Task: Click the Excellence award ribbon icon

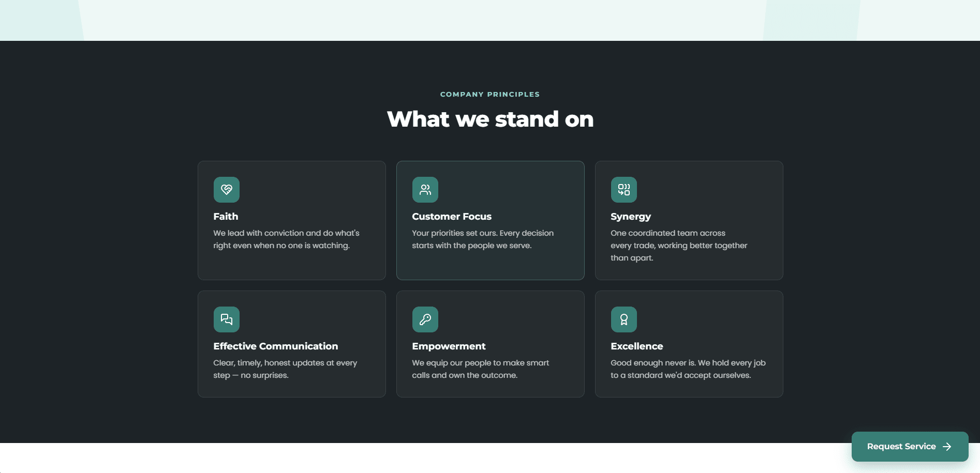Action: [624, 319]
